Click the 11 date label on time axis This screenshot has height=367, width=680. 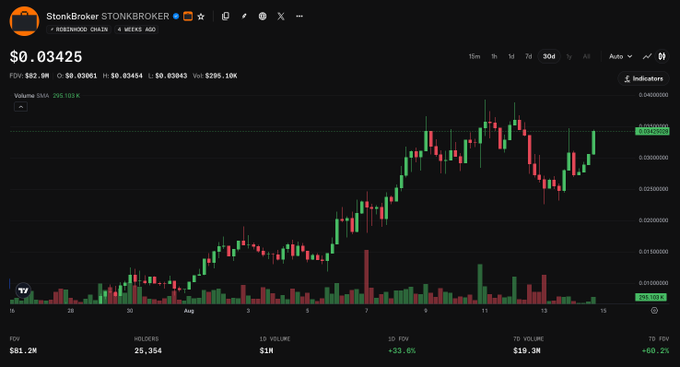pos(484,311)
